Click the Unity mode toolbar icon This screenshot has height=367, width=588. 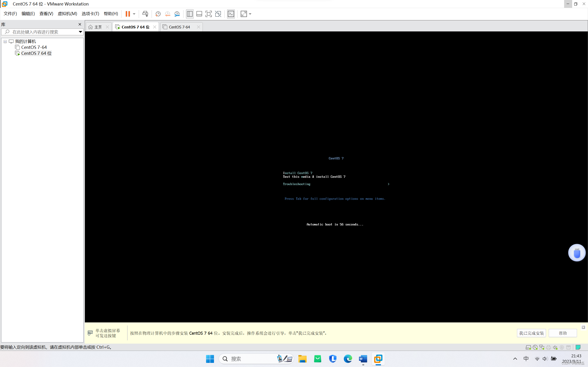[x=218, y=14]
